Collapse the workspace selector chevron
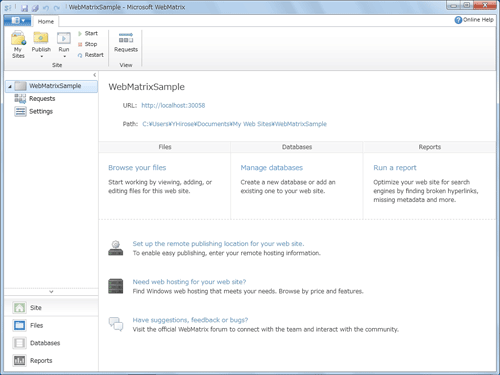 coord(51,292)
